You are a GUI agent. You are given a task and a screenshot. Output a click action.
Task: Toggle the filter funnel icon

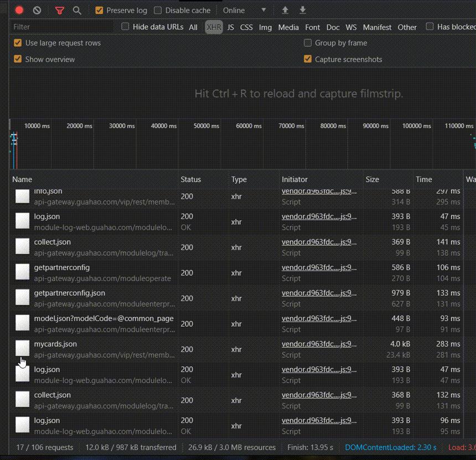click(60, 11)
